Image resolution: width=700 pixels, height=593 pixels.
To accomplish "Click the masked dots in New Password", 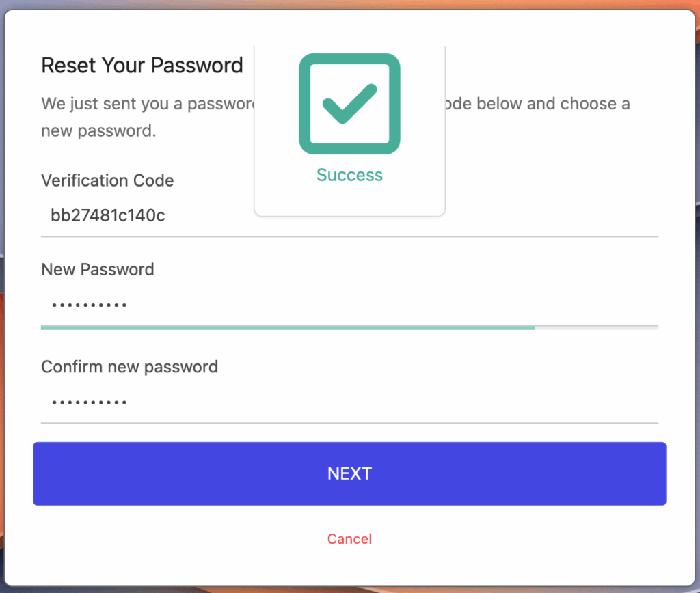I will [x=90, y=305].
